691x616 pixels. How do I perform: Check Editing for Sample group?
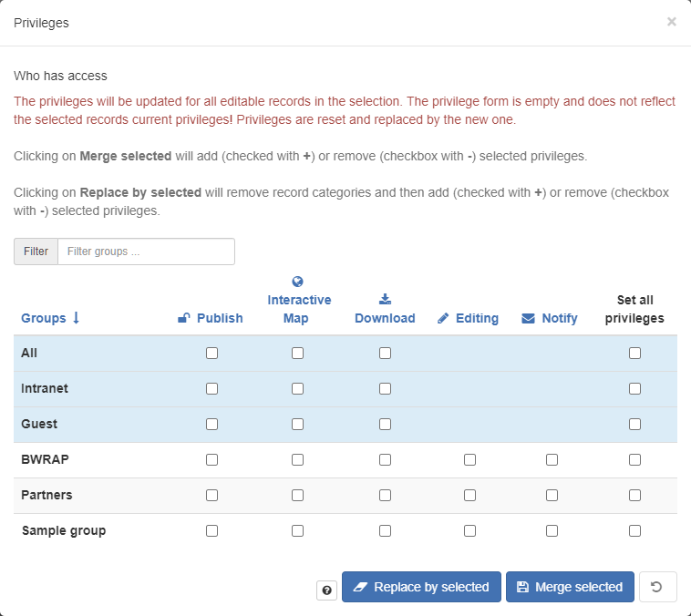469,531
